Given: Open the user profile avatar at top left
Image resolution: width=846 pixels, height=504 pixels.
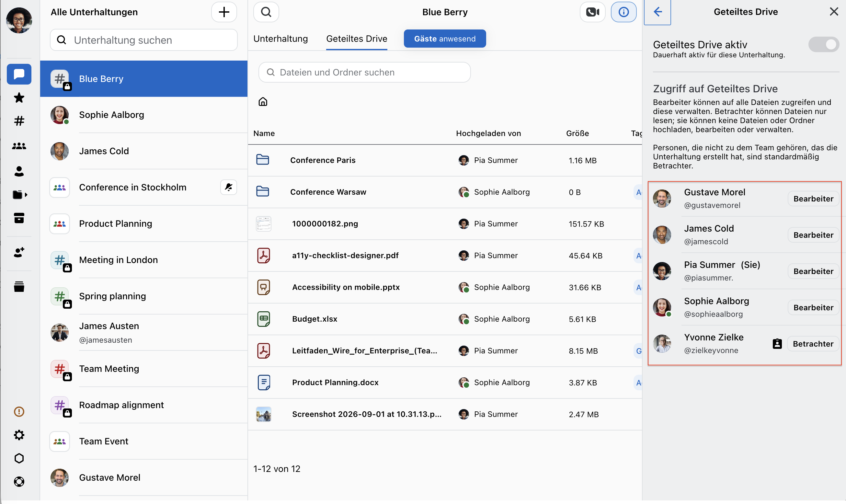Looking at the screenshot, I should click(19, 20).
